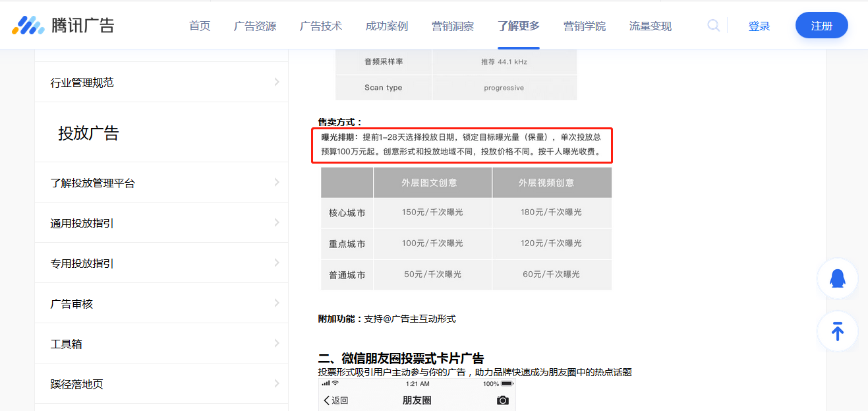The image size is (868, 411).
Task: Click the Scan type table cell
Action: [x=384, y=87]
